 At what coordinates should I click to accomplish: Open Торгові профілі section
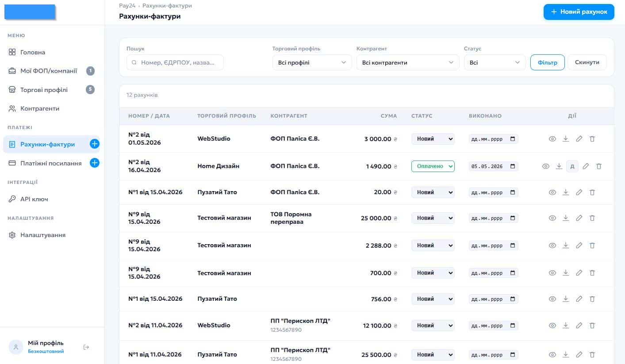[52, 90]
